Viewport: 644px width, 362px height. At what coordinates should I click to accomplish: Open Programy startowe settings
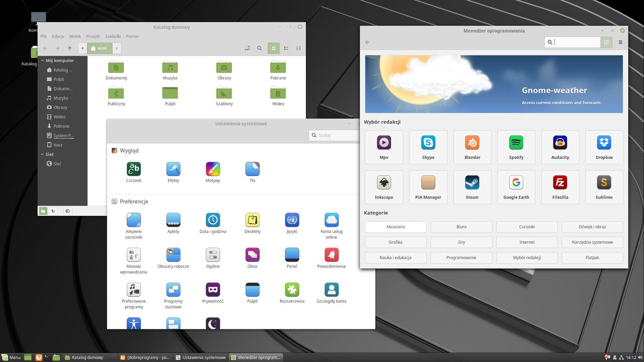point(173,290)
